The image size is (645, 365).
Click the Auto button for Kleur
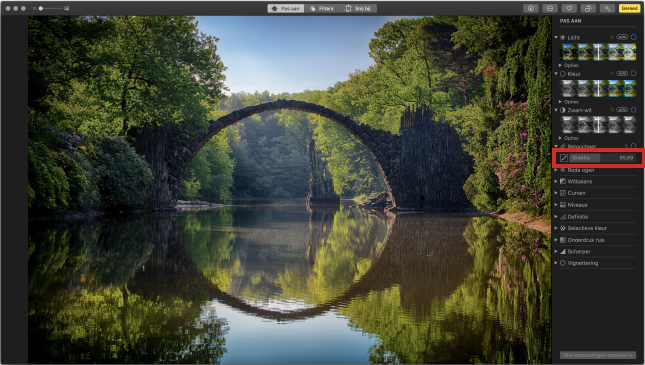pyautogui.click(x=622, y=74)
